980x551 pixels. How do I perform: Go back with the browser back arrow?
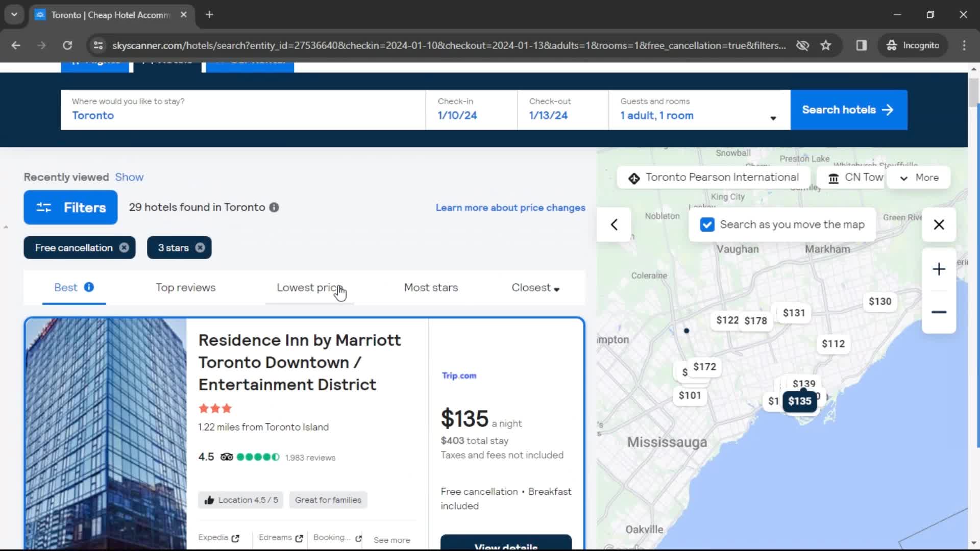[x=16, y=45]
